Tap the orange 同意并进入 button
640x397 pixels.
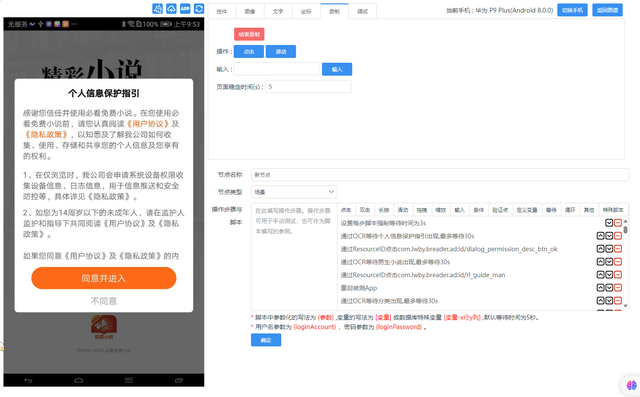click(x=104, y=278)
